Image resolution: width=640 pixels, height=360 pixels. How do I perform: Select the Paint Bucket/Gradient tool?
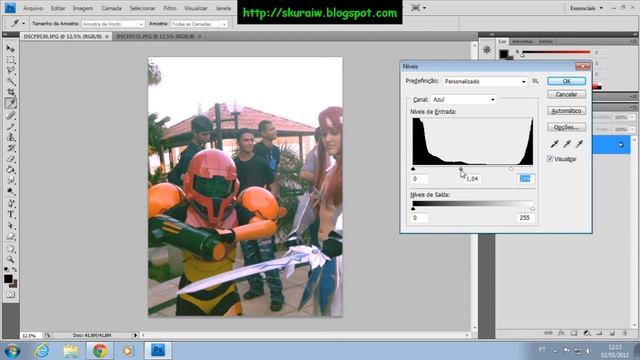point(11,169)
